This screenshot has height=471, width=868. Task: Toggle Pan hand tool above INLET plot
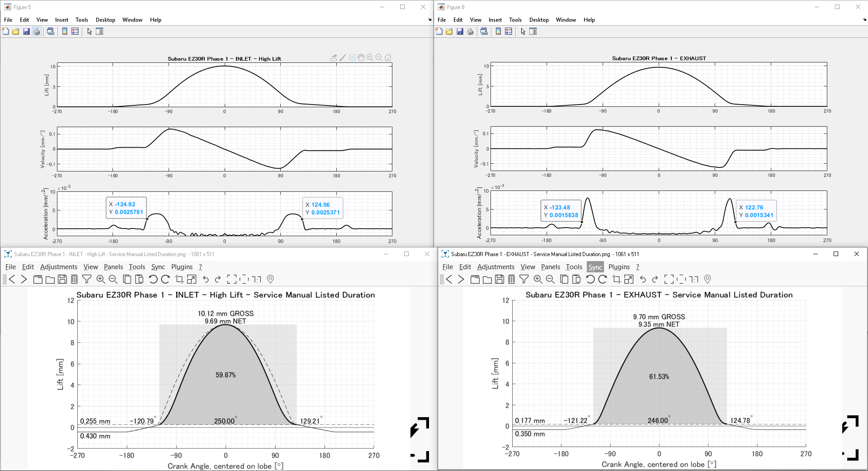point(361,57)
